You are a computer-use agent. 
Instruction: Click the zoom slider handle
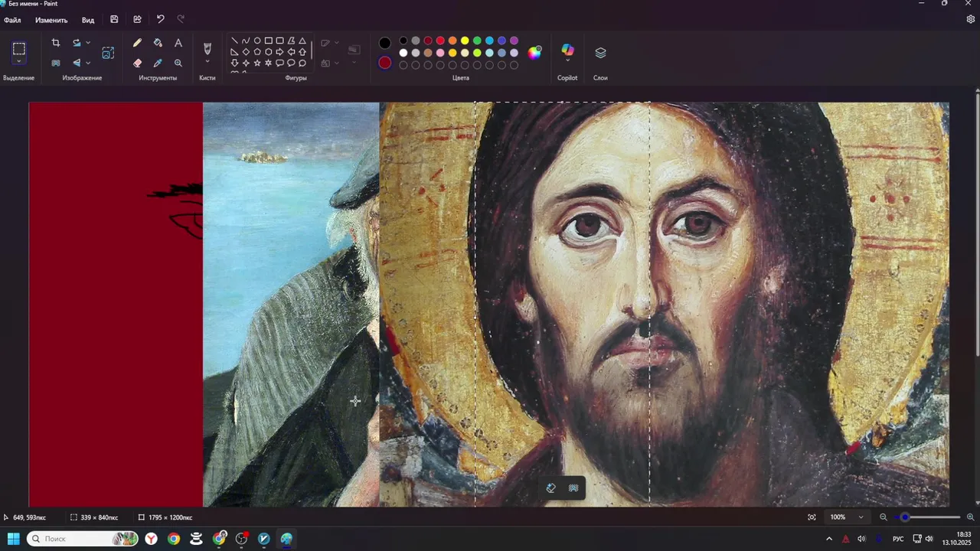(905, 517)
